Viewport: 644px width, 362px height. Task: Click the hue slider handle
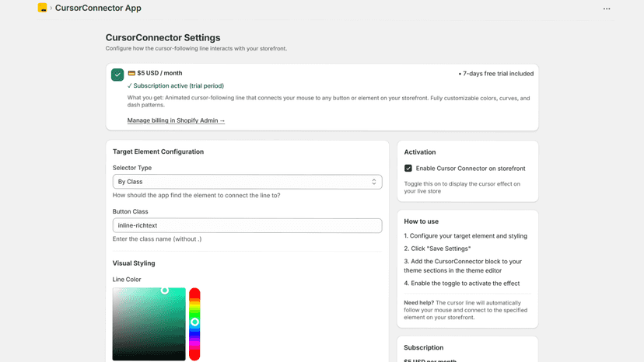tap(194, 322)
